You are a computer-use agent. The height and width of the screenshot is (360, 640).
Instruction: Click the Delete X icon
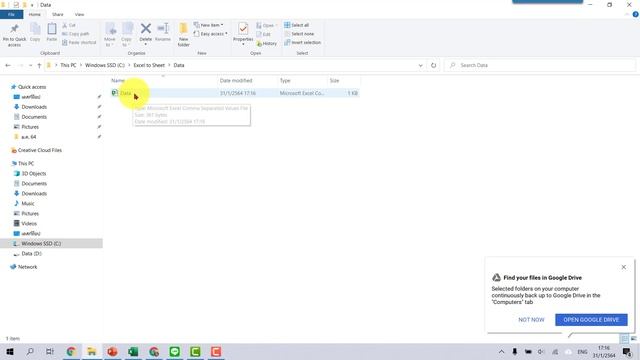click(146, 29)
